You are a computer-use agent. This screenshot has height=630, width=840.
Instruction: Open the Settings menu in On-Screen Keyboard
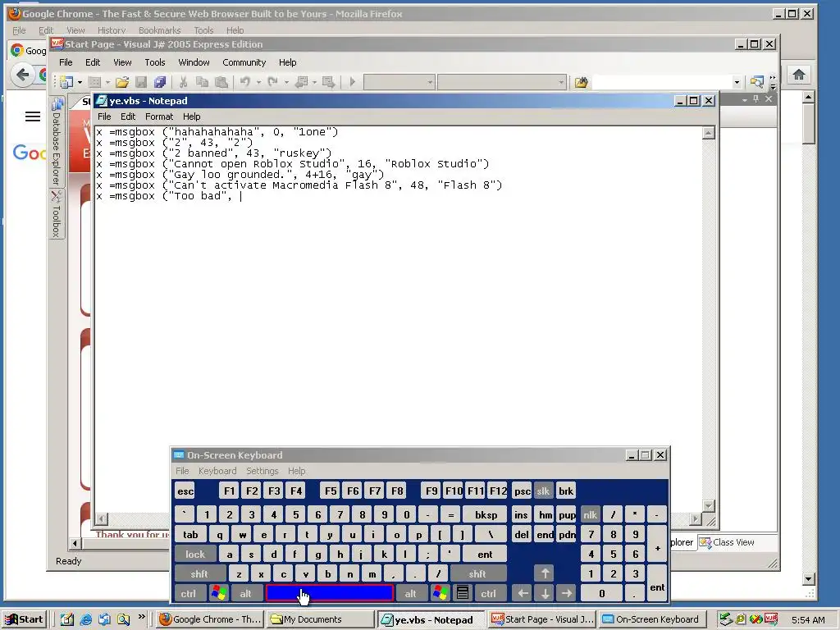[262, 471]
